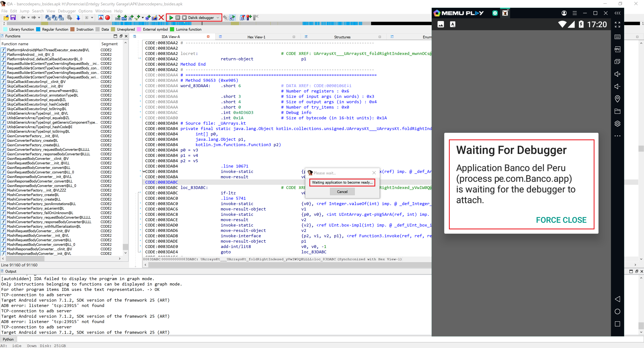
Task: Click the Open file toolbar icon
Action: pyautogui.click(x=6, y=17)
